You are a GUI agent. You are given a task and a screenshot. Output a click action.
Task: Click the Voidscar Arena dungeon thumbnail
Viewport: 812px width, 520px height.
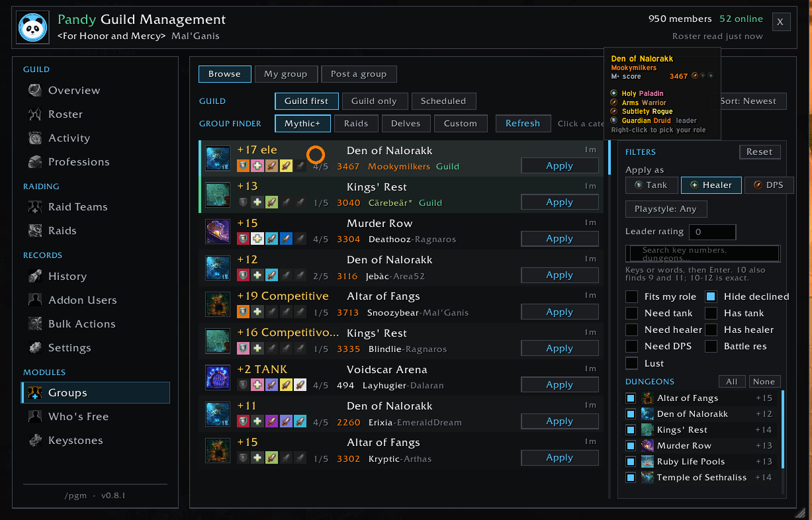tap(218, 378)
